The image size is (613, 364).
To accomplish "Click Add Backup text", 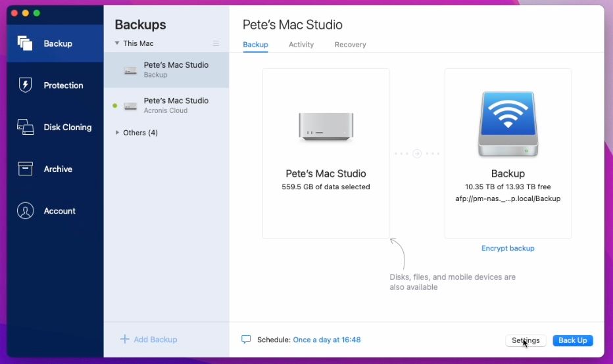I will point(155,340).
